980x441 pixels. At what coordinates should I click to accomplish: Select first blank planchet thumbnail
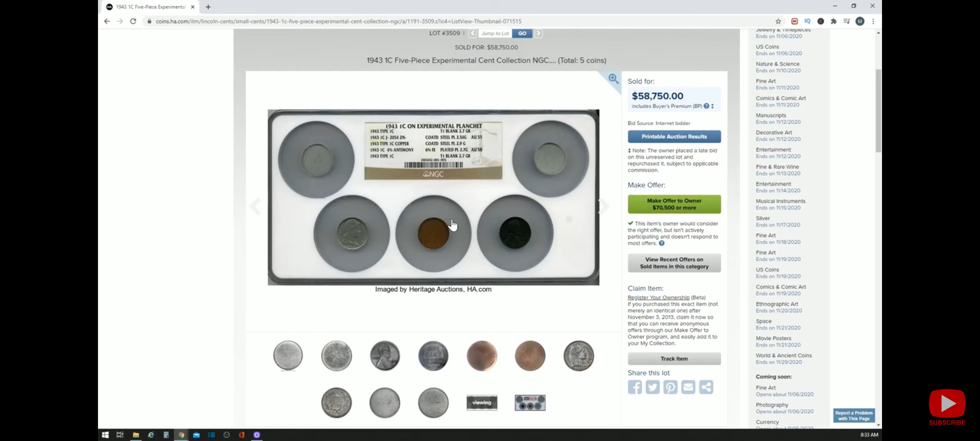(x=288, y=356)
